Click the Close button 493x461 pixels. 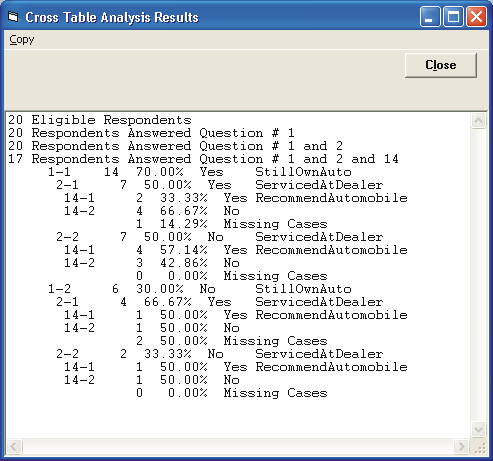click(441, 65)
